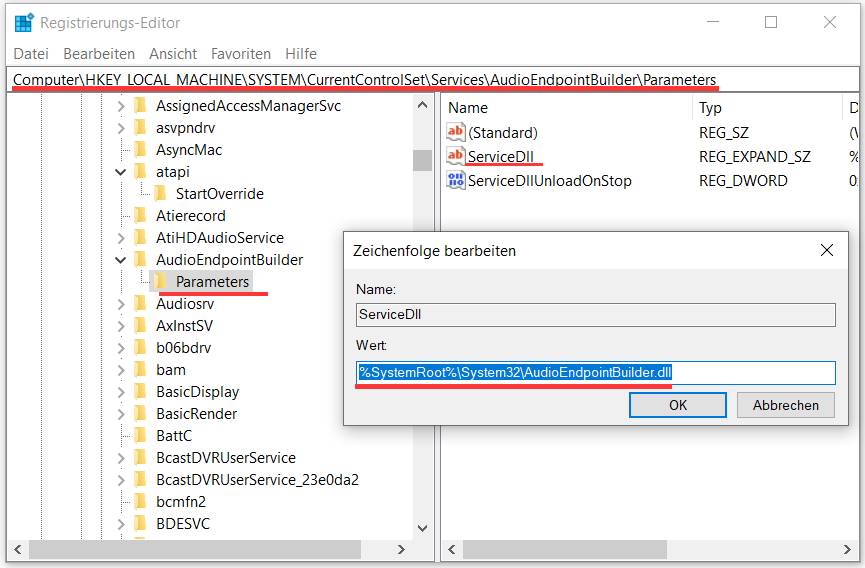This screenshot has width=865, height=568.
Task: Collapse the AudioEndpointBuilder tree node
Action: (121, 260)
